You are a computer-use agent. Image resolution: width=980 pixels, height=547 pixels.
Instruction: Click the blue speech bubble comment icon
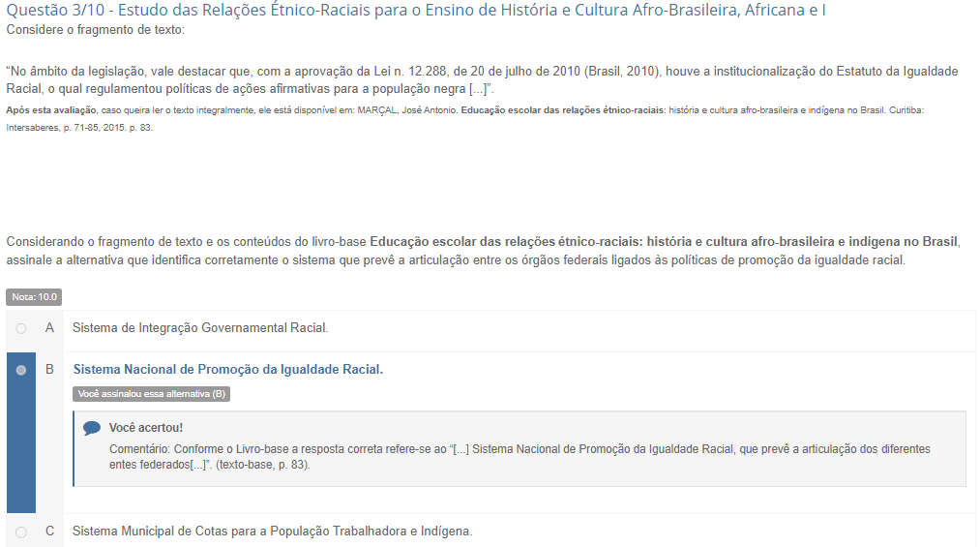pyautogui.click(x=92, y=428)
